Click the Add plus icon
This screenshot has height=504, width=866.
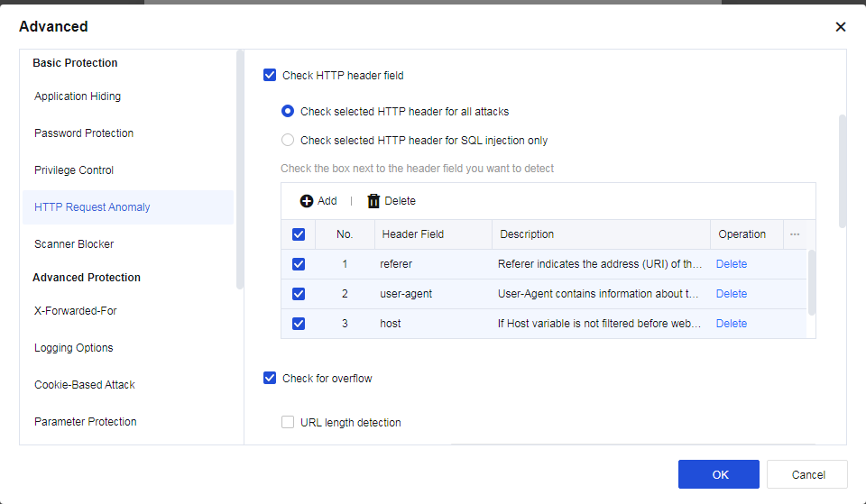307,201
